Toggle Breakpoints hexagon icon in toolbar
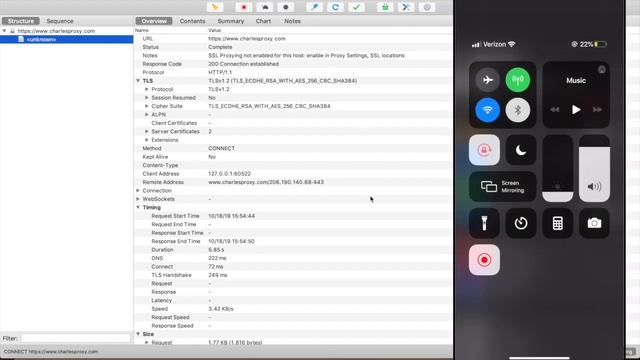Image resolution: width=640 pixels, height=360 pixels. [286, 7]
